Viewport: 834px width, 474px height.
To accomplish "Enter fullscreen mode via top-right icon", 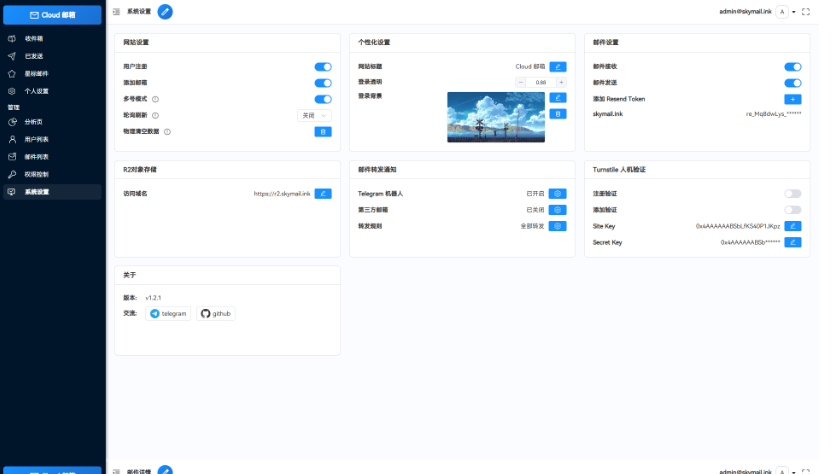I will 806,12.
